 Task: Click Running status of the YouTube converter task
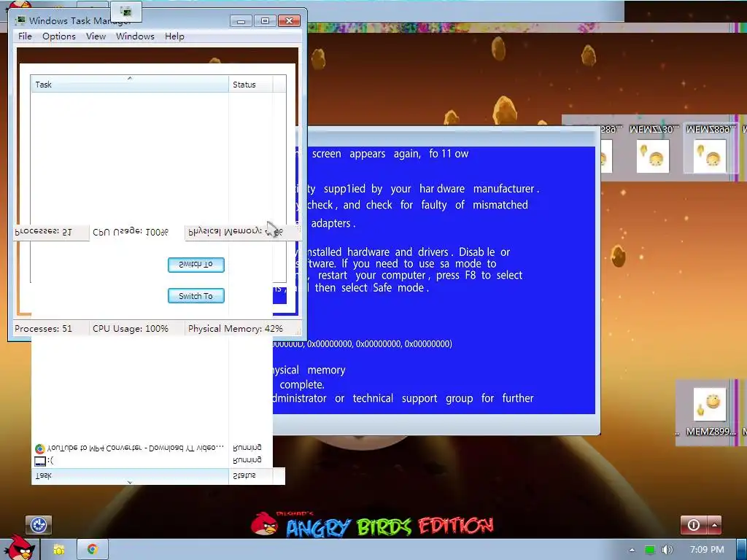click(x=247, y=448)
